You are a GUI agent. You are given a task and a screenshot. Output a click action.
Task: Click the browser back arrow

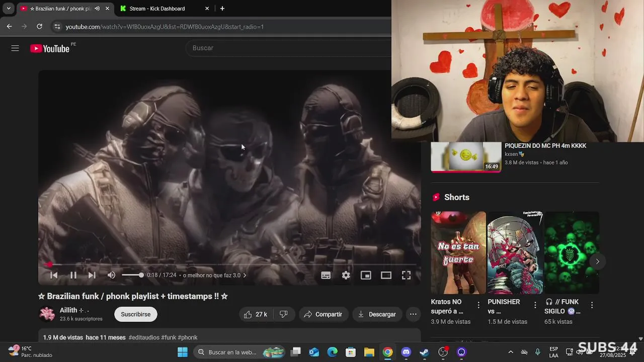coord(9,27)
